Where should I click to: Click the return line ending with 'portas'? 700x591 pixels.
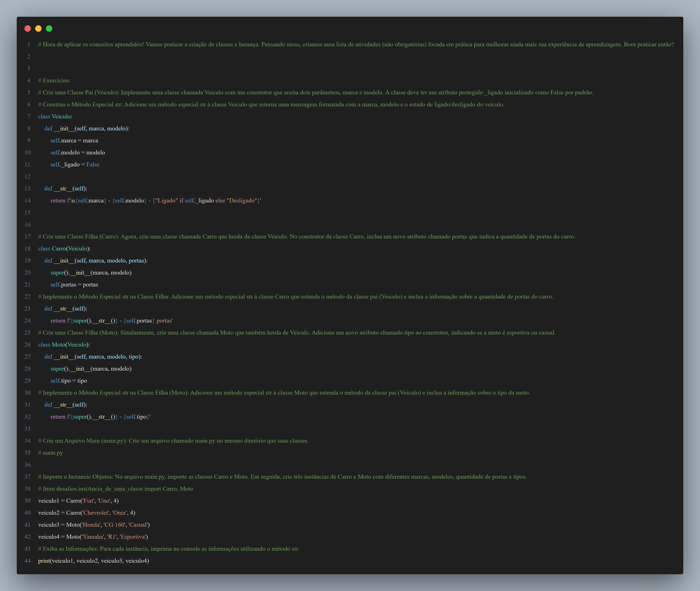(x=112, y=321)
